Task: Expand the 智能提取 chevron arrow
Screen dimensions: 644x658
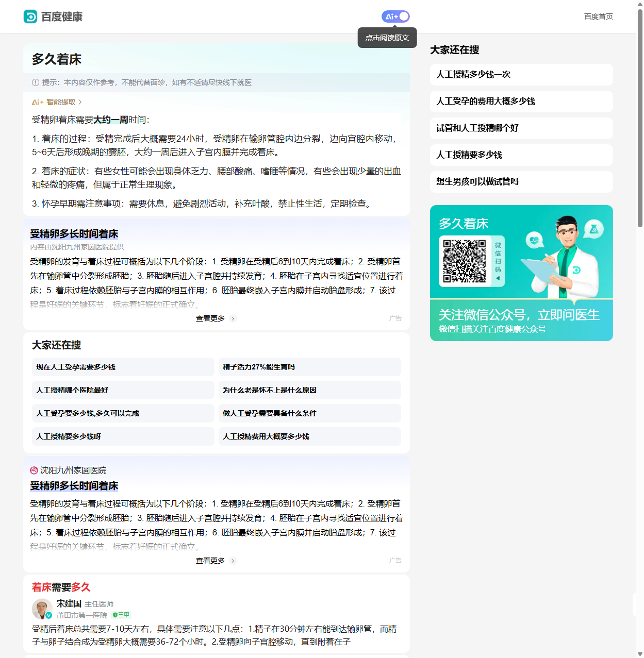Action: [x=80, y=102]
